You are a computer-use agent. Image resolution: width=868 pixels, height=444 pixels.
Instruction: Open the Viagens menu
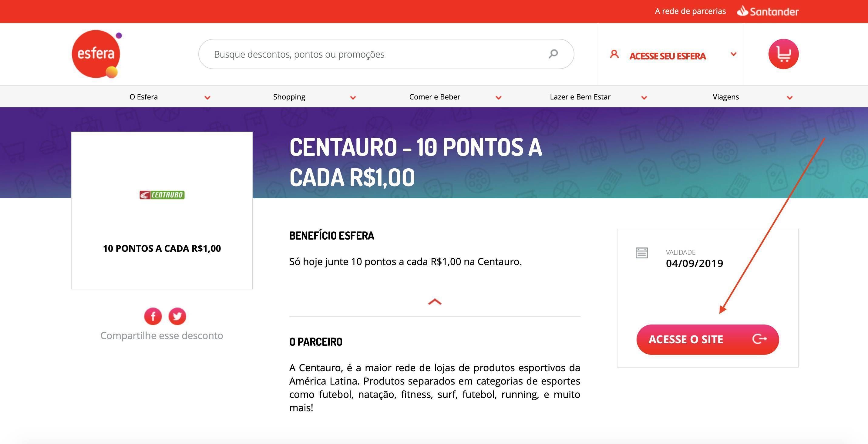point(726,97)
